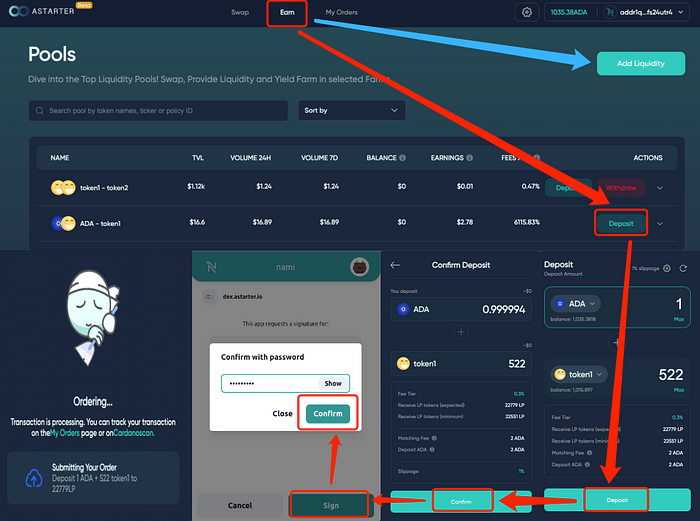Click the Submitting Your Order card
This screenshot has height=521, width=700.
click(x=93, y=478)
